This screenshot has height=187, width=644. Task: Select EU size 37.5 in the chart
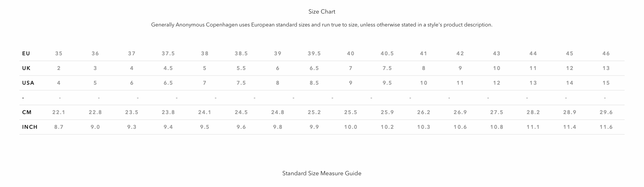pos(168,54)
